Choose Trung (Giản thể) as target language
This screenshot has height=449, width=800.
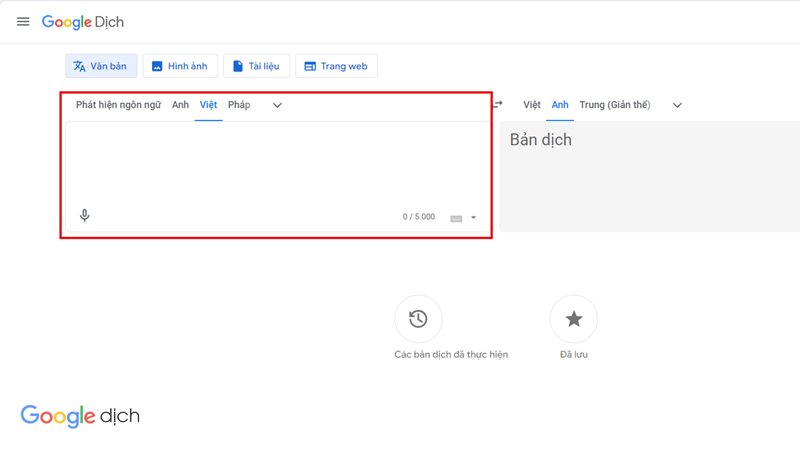(x=615, y=105)
